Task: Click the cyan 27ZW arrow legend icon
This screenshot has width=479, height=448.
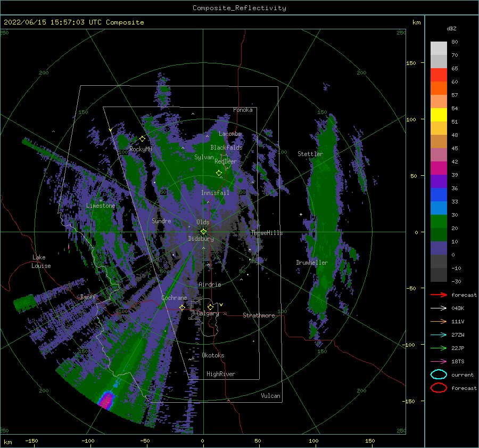Action: pyautogui.click(x=439, y=335)
